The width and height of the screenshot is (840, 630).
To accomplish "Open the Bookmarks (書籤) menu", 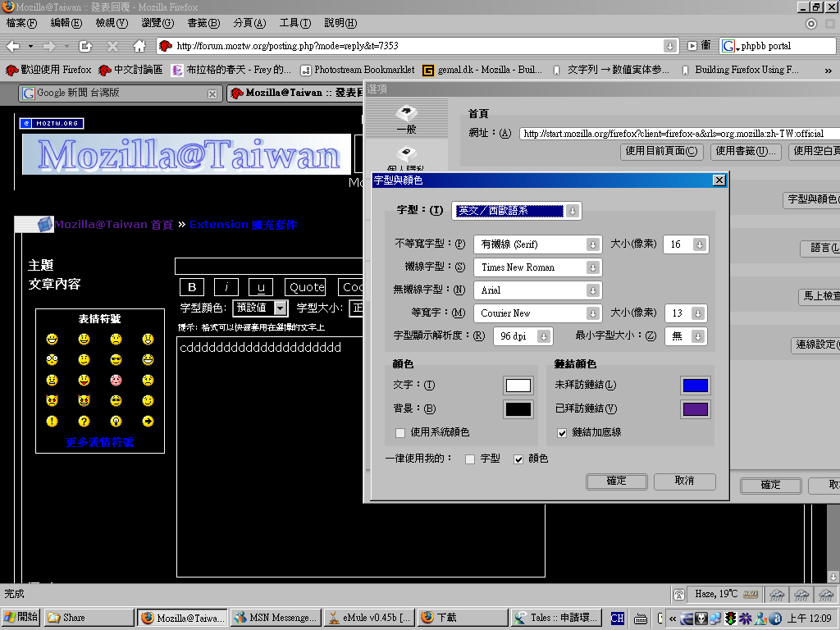I will click(203, 23).
